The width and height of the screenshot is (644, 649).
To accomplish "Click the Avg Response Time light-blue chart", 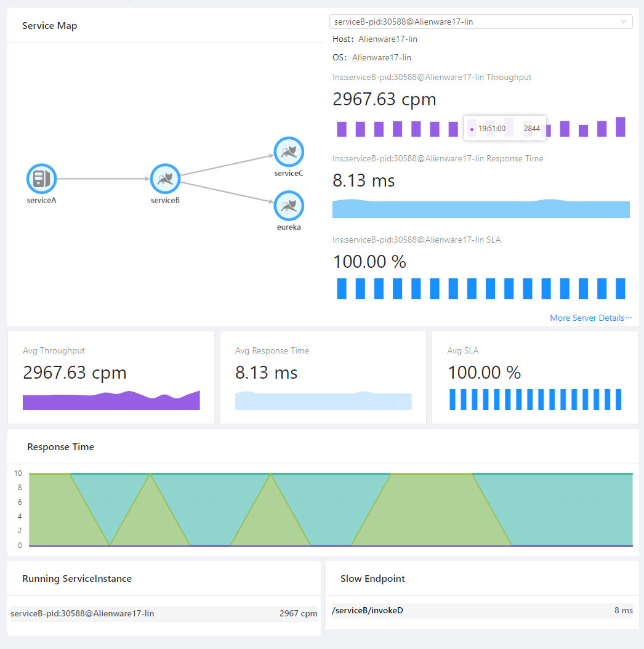I will coord(323,401).
